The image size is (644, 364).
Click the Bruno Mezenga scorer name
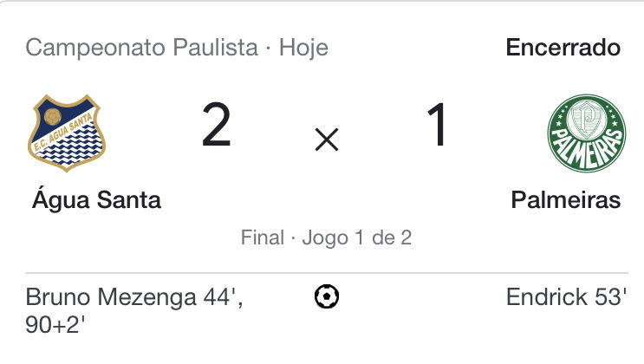coord(111,297)
